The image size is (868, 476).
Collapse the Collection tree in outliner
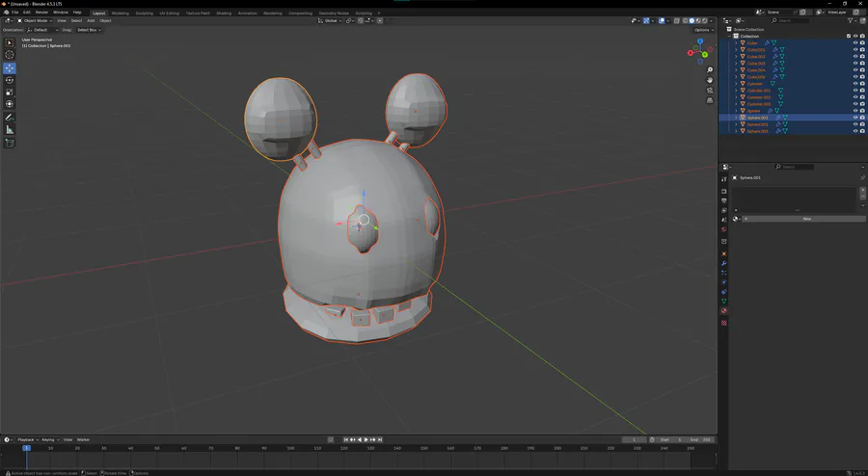[729, 36]
